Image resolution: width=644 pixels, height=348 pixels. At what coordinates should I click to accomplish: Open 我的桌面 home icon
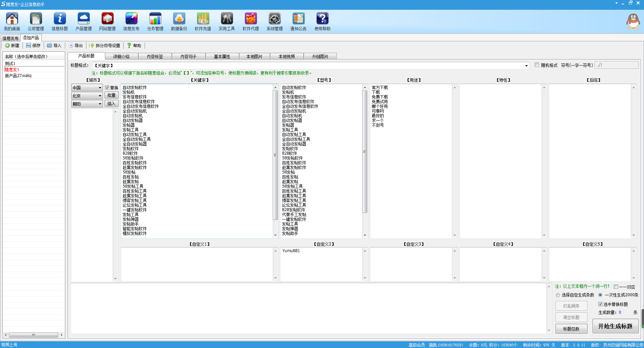[x=12, y=22]
